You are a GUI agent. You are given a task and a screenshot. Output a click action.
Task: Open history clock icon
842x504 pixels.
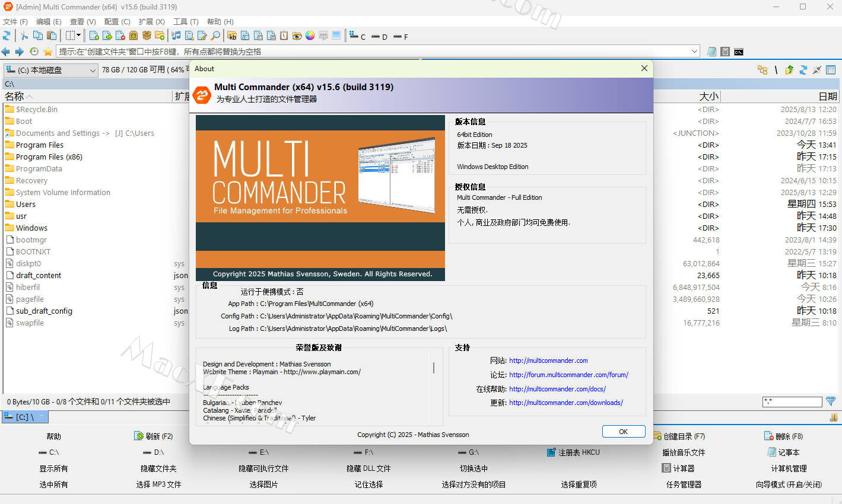click(34, 52)
